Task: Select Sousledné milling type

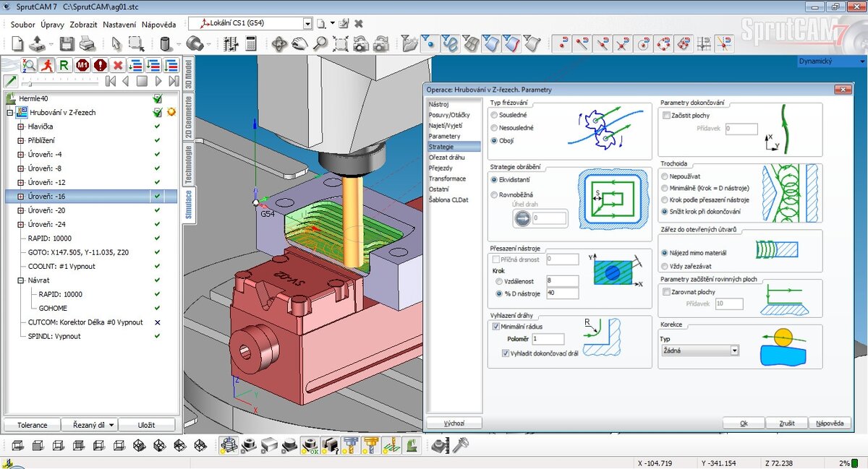Action: tap(494, 115)
